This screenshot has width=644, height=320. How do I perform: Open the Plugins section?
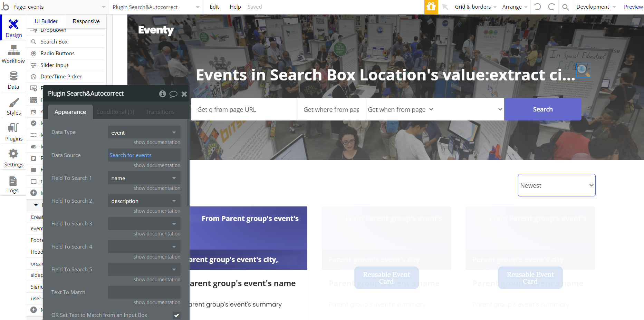pos(13,132)
